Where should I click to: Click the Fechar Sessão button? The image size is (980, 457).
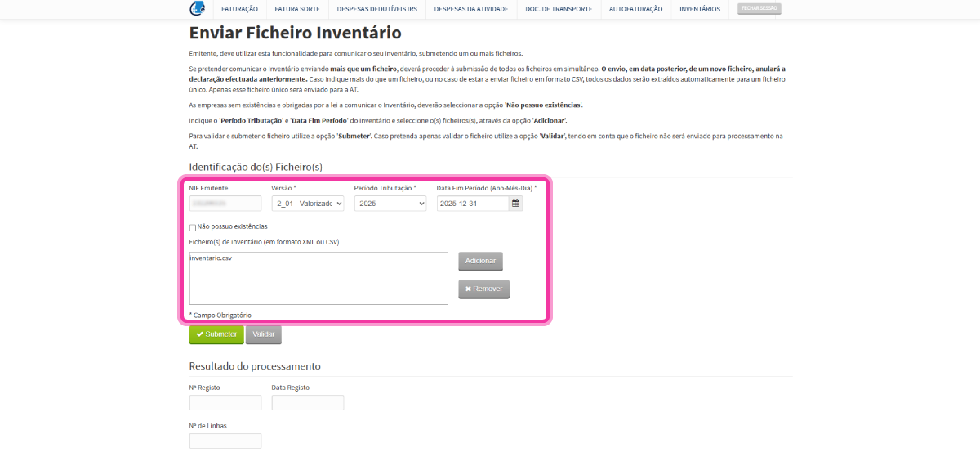[x=759, y=8]
